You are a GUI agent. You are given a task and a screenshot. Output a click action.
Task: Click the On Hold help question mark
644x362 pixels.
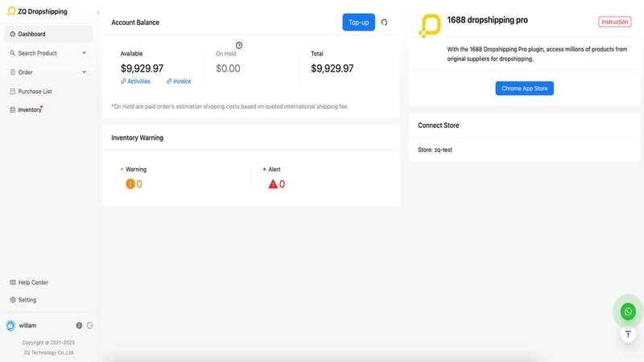(239, 45)
